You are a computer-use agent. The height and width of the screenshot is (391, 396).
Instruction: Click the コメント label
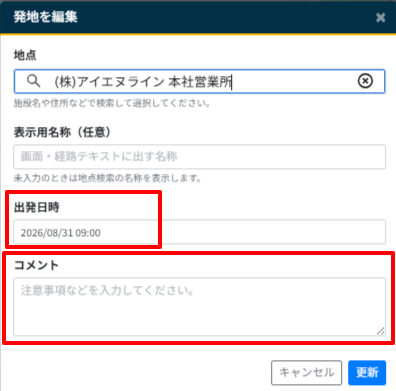click(x=36, y=265)
